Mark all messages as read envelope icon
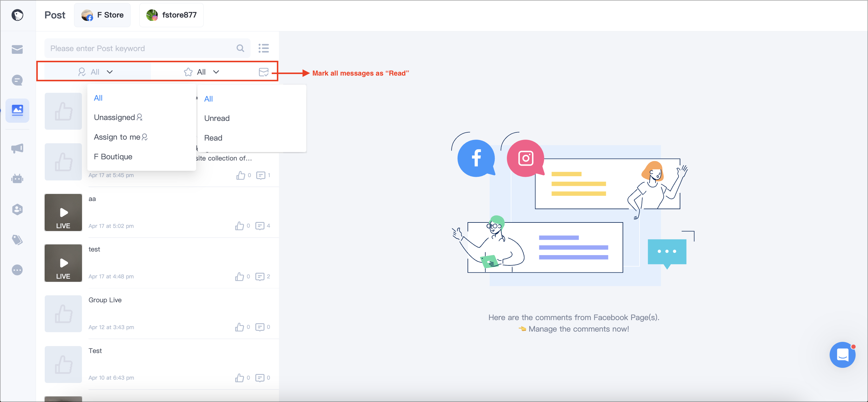The height and width of the screenshot is (402, 868). (264, 72)
